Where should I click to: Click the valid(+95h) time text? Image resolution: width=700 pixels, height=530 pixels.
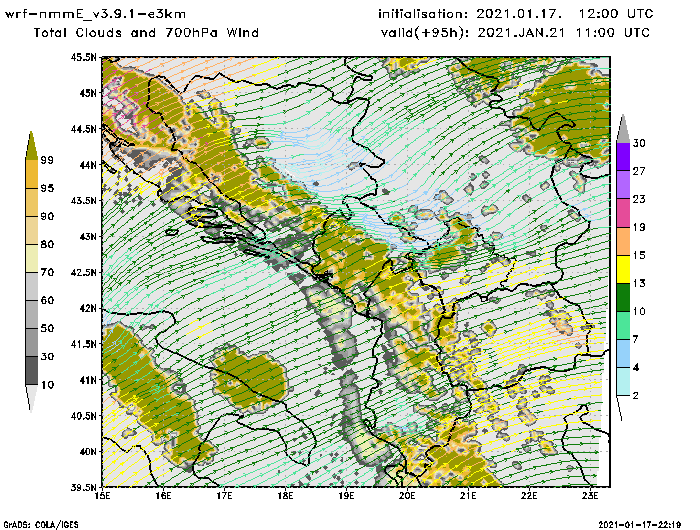point(515,33)
